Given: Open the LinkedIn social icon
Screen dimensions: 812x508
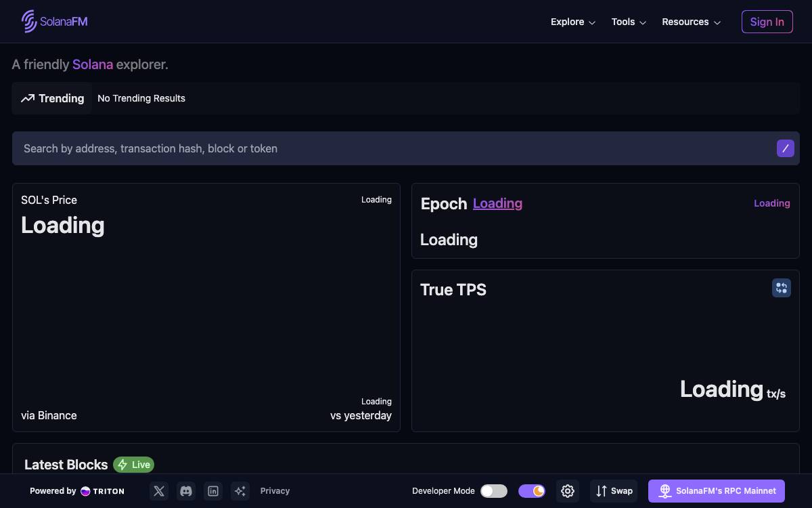Looking at the screenshot, I should [213, 491].
